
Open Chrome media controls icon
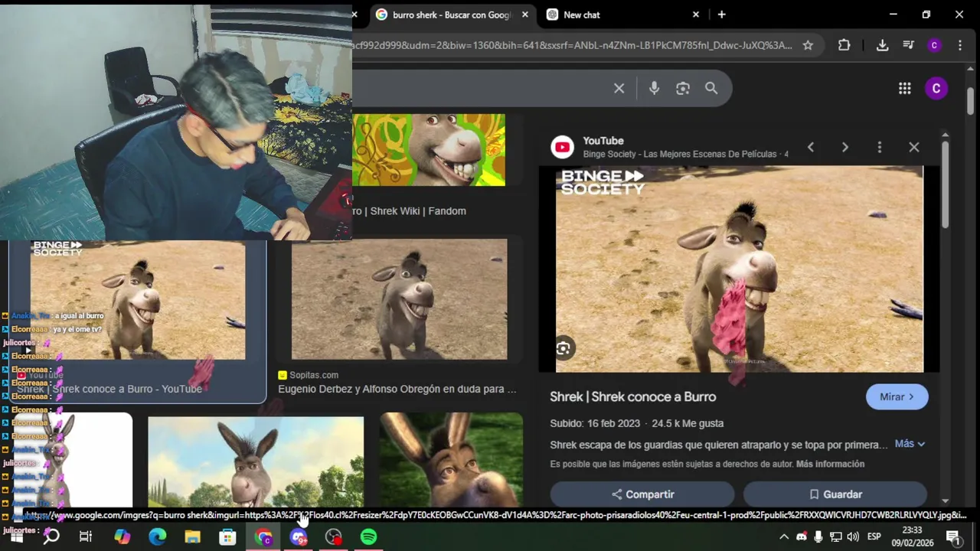(x=908, y=45)
